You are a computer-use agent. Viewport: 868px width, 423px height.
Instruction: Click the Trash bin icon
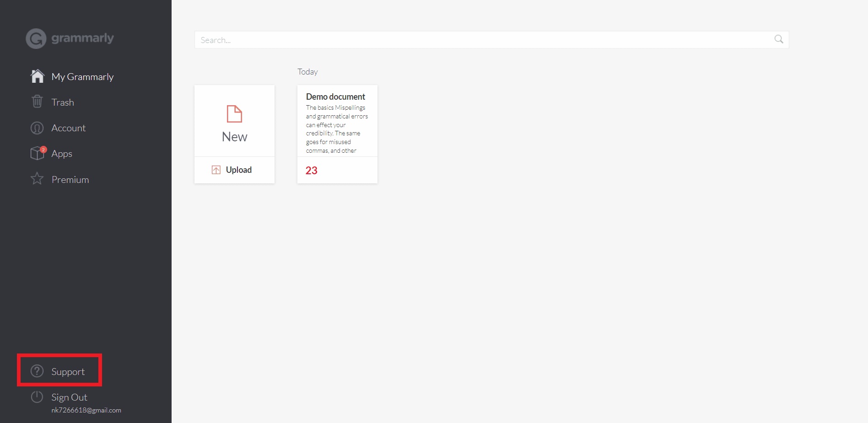37,102
